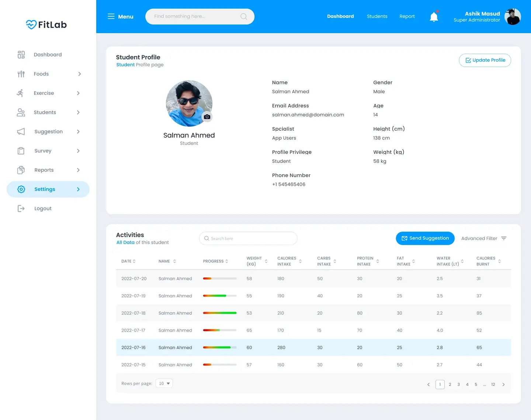
Task: Click the camera icon on profile photo
Action: coord(207,117)
